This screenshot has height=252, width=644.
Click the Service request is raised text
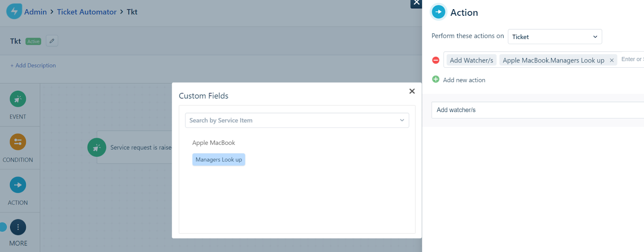(141, 148)
